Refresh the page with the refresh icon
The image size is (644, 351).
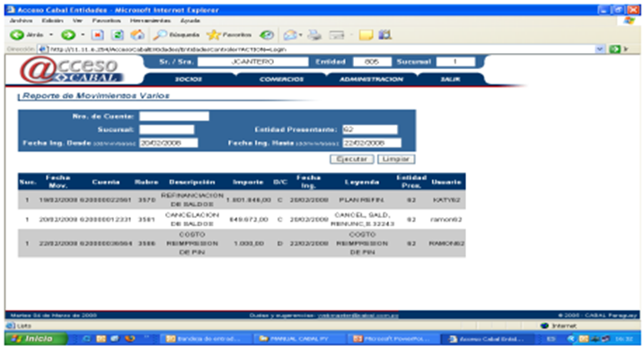(x=118, y=35)
